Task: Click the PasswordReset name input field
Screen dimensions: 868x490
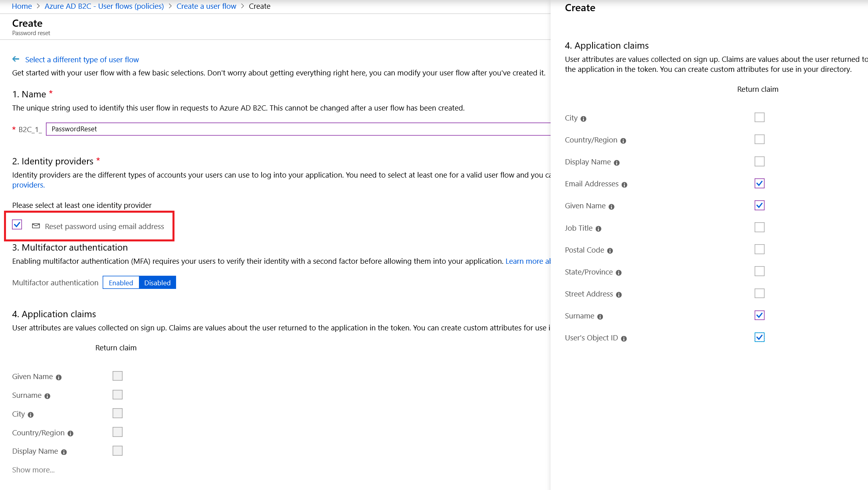Action: click(240, 129)
